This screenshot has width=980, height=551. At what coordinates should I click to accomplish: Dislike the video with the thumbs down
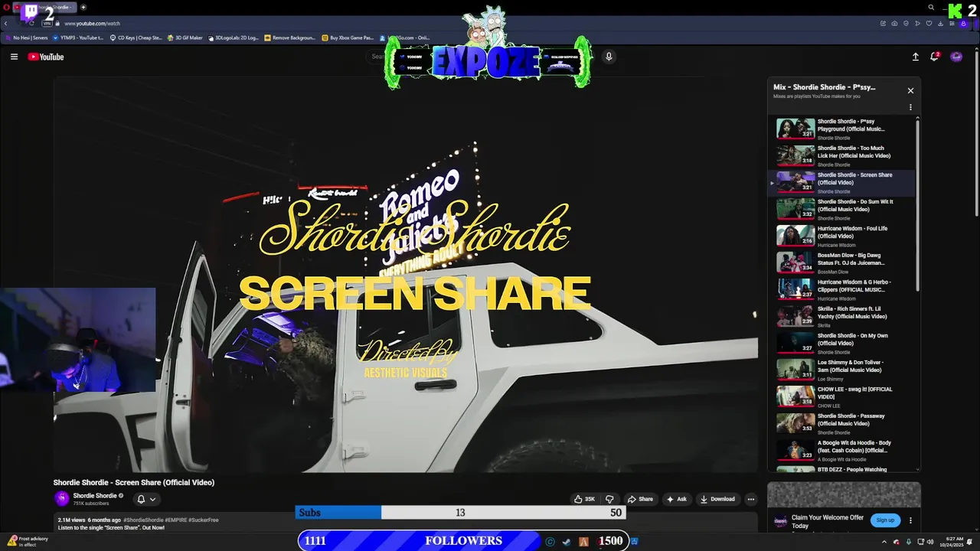pos(609,499)
